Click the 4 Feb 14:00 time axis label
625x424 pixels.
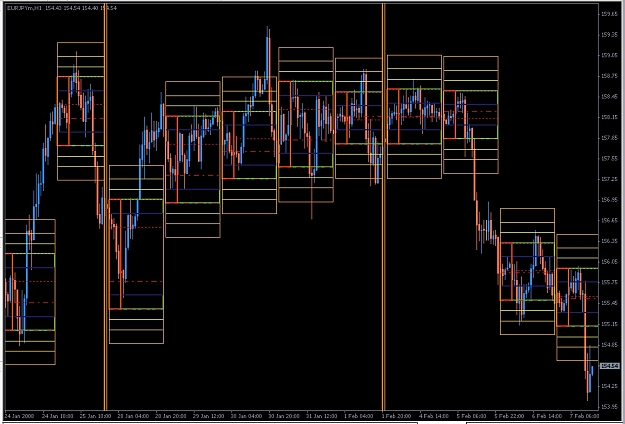pyautogui.click(x=436, y=416)
